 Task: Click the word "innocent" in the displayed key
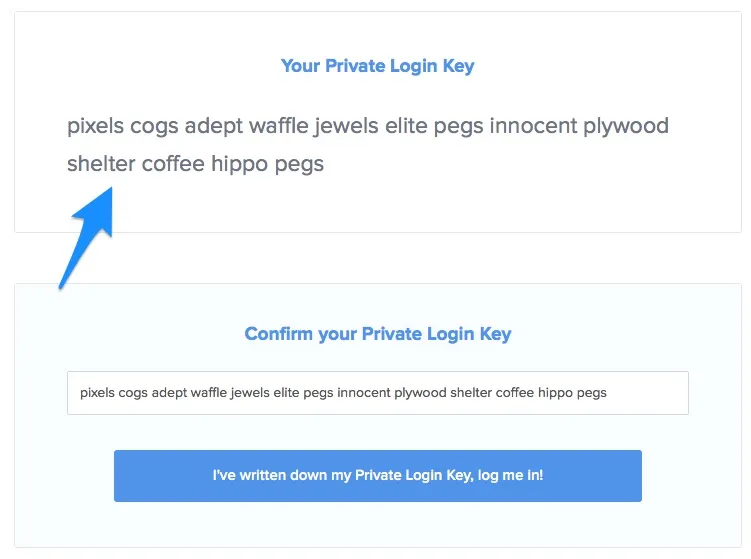tap(534, 126)
